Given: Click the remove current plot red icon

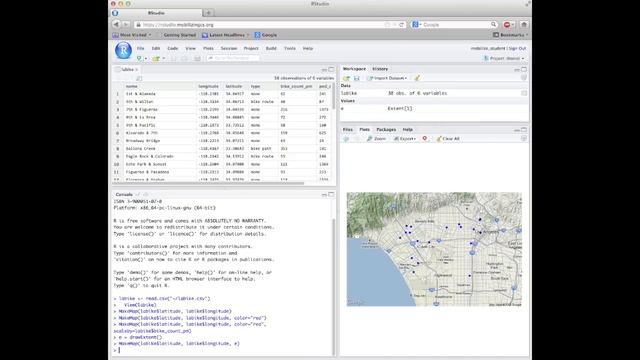Looking at the screenshot, I should click(x=424, y=139).
